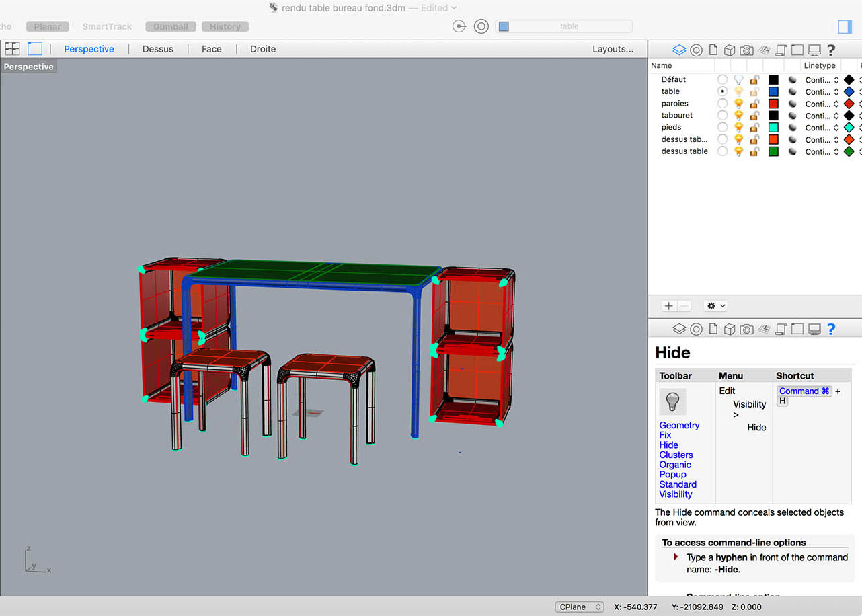Click the four-viewport layout icon
The width and height of the screenshot is (862, 616).
coord(12,49)
